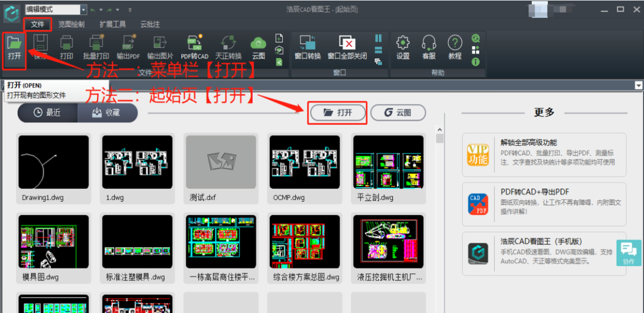The height and width of the screenshot is (313, 644).
Task: Expand the tab list arrow at right edge
Action: pos(639,85)
